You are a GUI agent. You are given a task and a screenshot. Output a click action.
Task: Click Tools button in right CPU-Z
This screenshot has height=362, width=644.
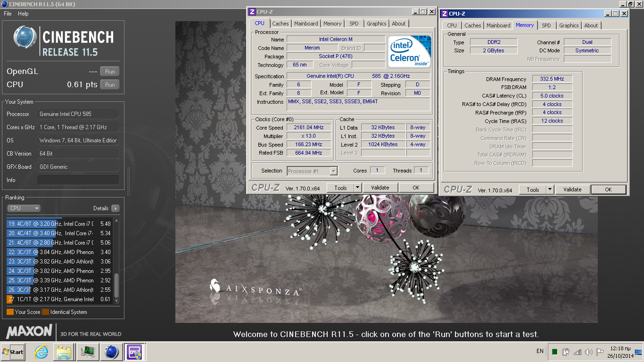533,189
